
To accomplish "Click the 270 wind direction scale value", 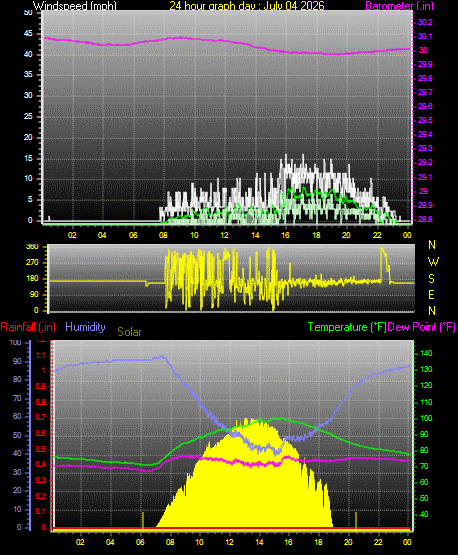I will 32,263.
